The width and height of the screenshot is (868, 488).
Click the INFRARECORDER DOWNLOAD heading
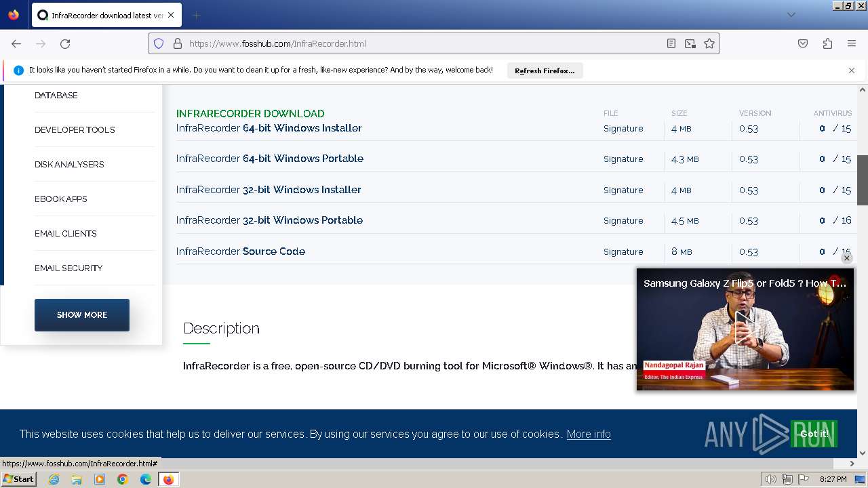point(250,114)
